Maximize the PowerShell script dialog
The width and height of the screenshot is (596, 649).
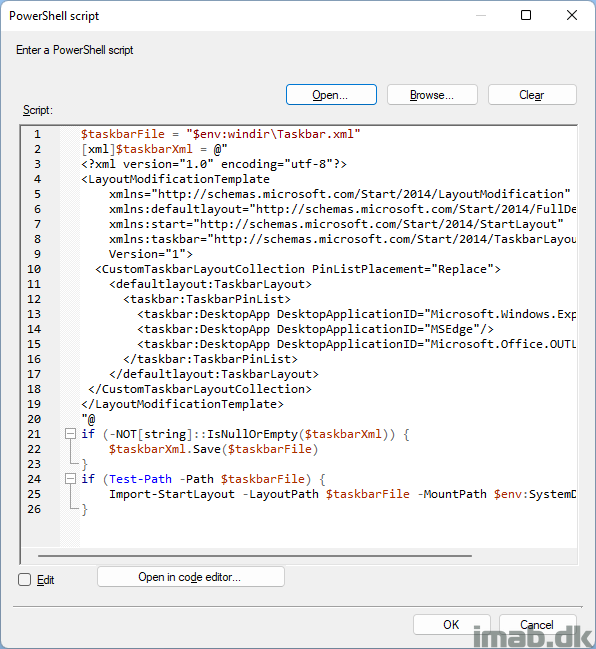click(x=526, y=15)
